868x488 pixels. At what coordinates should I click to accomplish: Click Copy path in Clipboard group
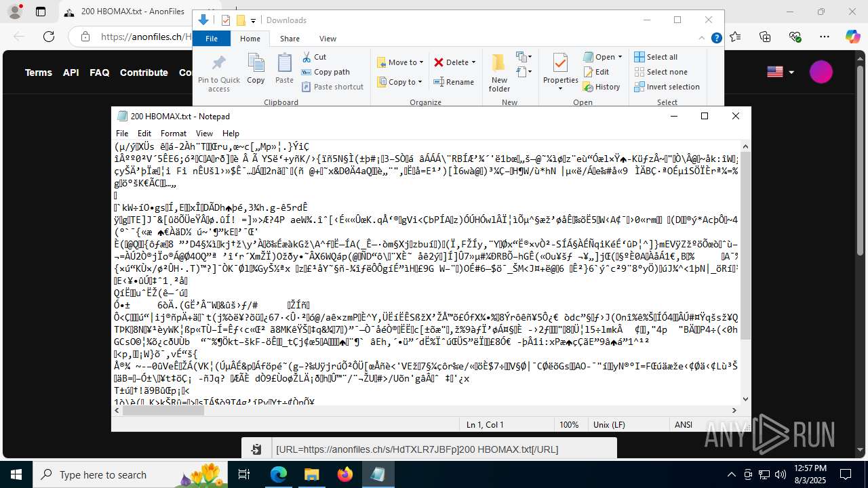[325, 72]
